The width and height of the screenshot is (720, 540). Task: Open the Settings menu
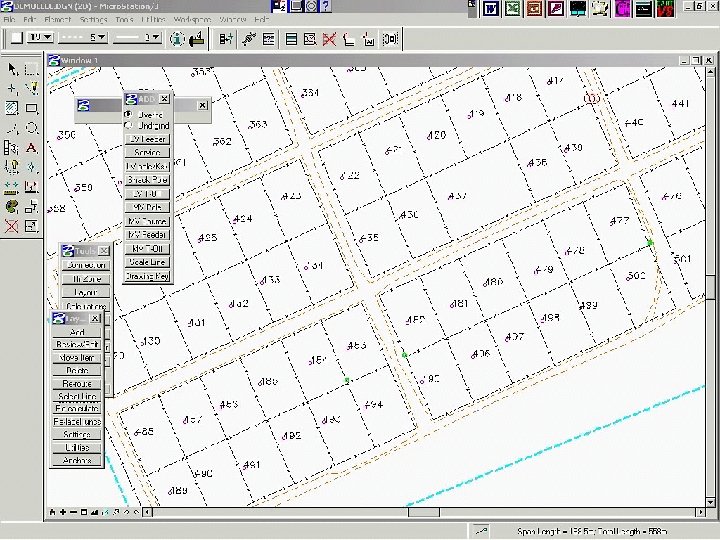click(93, 20)
